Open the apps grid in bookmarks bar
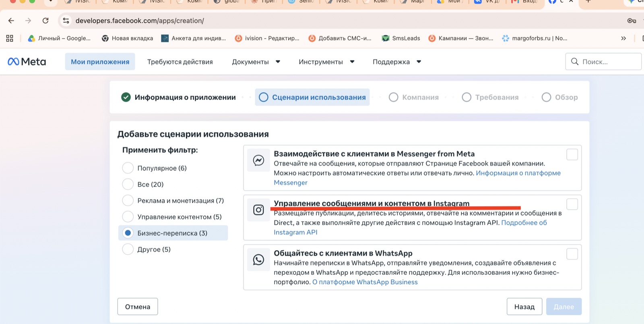 coord(10,38)
